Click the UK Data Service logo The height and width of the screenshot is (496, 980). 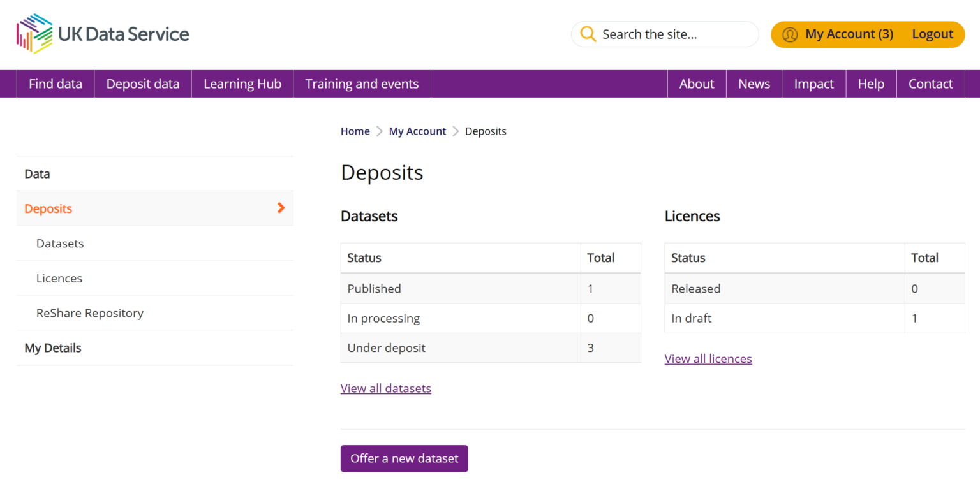pos(102,33)
